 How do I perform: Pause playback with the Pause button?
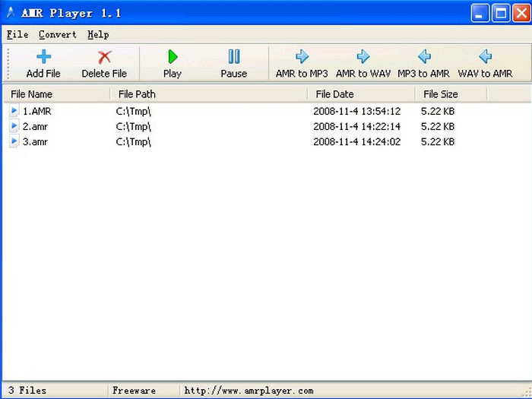(x=233, y=63)
